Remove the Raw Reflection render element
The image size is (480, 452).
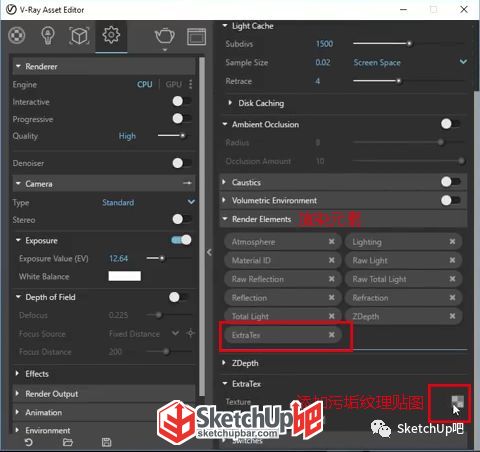pyautogui.click(x=332, y=279)
